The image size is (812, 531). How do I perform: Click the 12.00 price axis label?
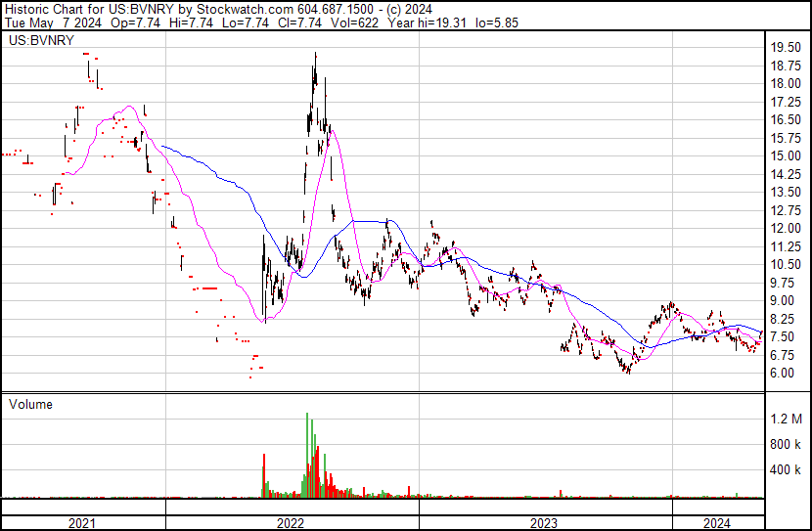point(788,228)
